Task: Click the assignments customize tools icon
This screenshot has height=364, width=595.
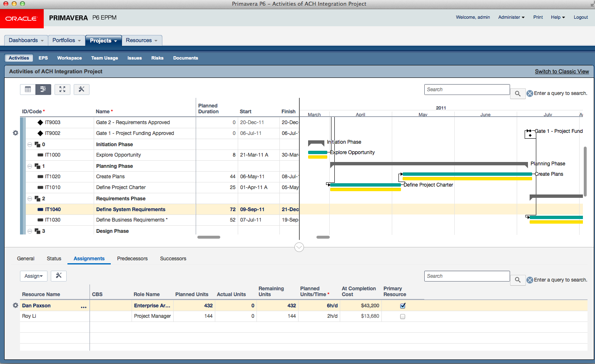Action: click(59, 276)
